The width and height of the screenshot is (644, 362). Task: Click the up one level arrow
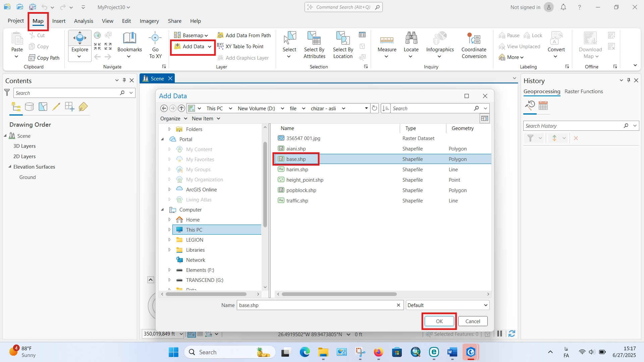coord(181,108)
